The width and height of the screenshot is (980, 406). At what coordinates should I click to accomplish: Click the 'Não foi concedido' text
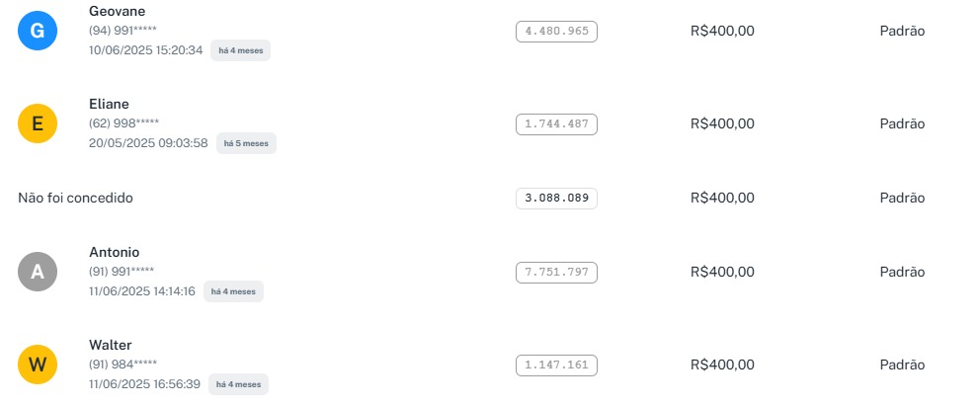pyautogui.click(x=75, y=198)
